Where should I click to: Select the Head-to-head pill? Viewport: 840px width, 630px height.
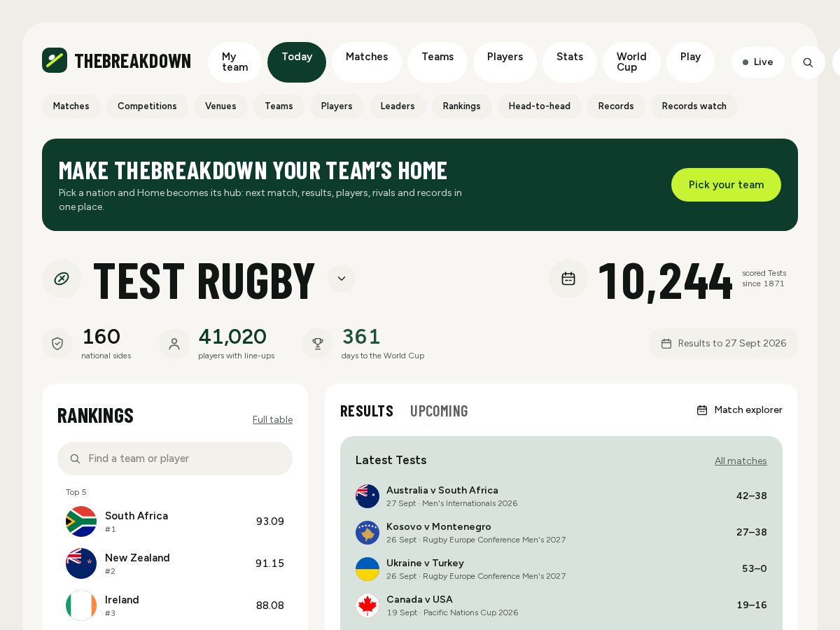540,106
